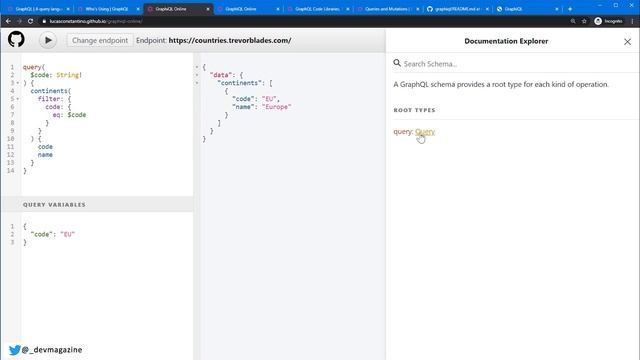
Task: Click the search magnifier icon in docs
Action: 397,63
